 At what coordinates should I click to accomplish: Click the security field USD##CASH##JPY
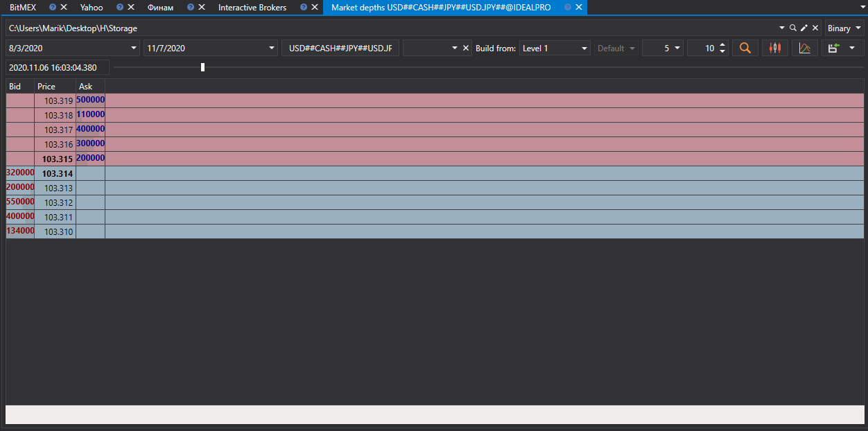[x=340, y=49]
